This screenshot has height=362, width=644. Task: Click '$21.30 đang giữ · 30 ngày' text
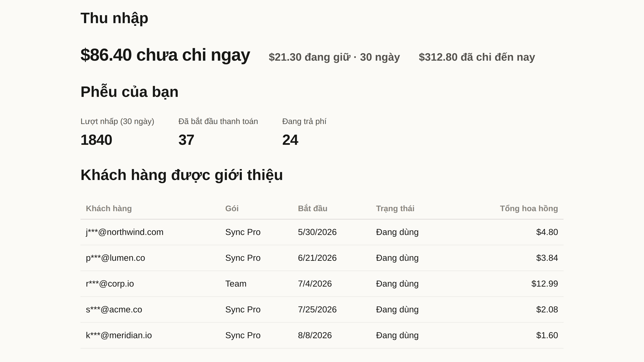tap(334, 57)
